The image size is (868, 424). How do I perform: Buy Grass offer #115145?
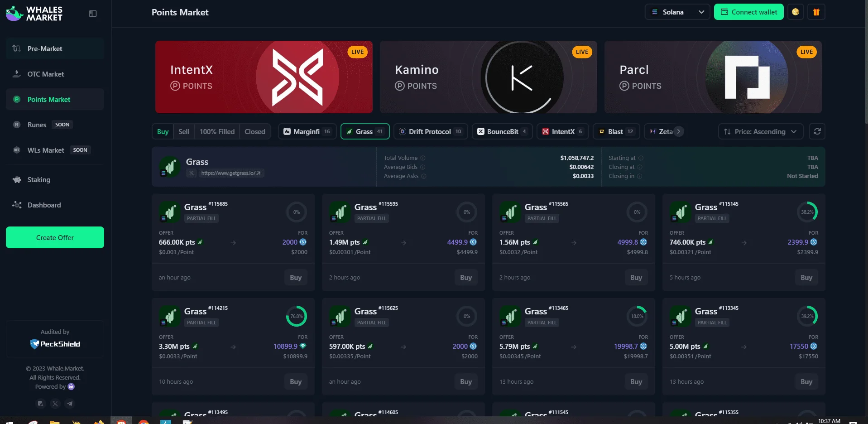tap(806, 278)
